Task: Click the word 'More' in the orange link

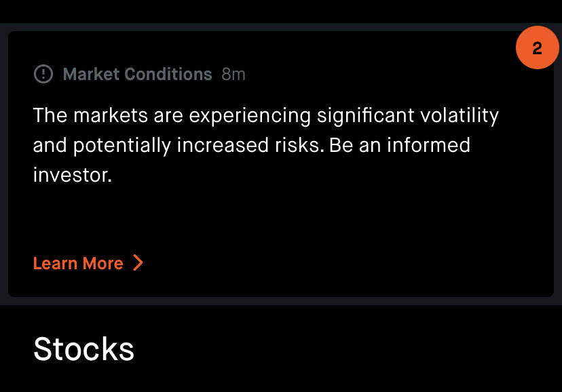Action: [103, 263]
